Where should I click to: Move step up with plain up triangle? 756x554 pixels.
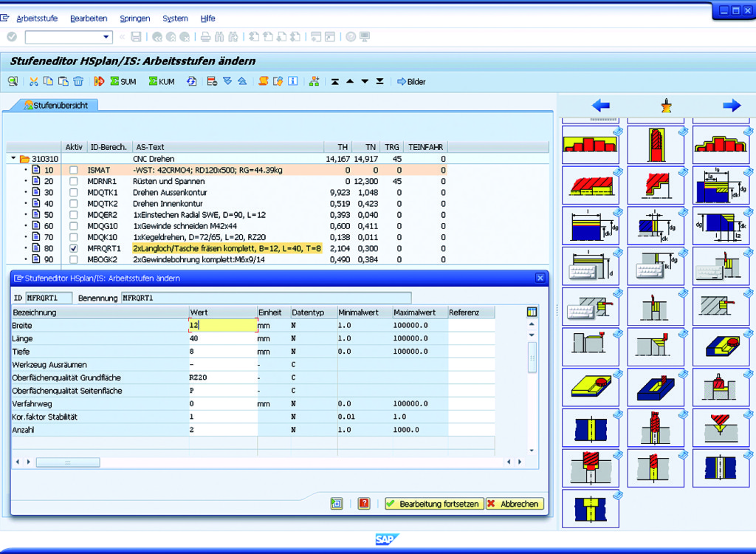click(x=350, y=81)
